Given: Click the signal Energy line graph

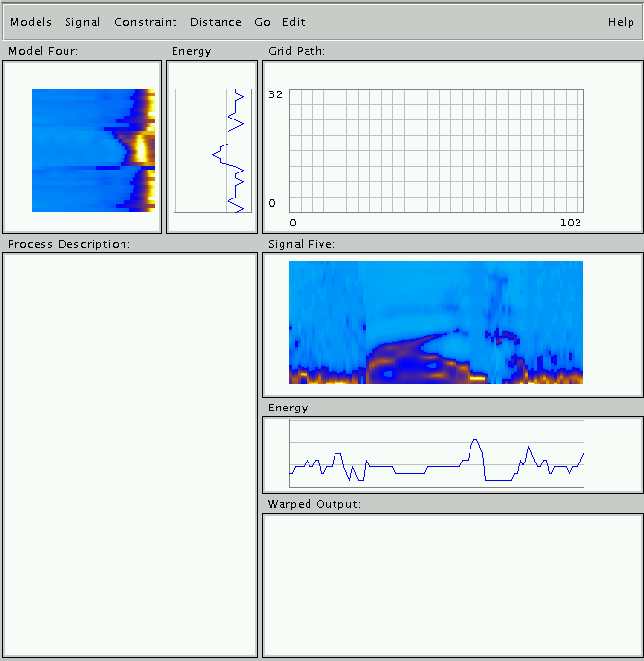Looking at the screenshot, I should 437,454.
